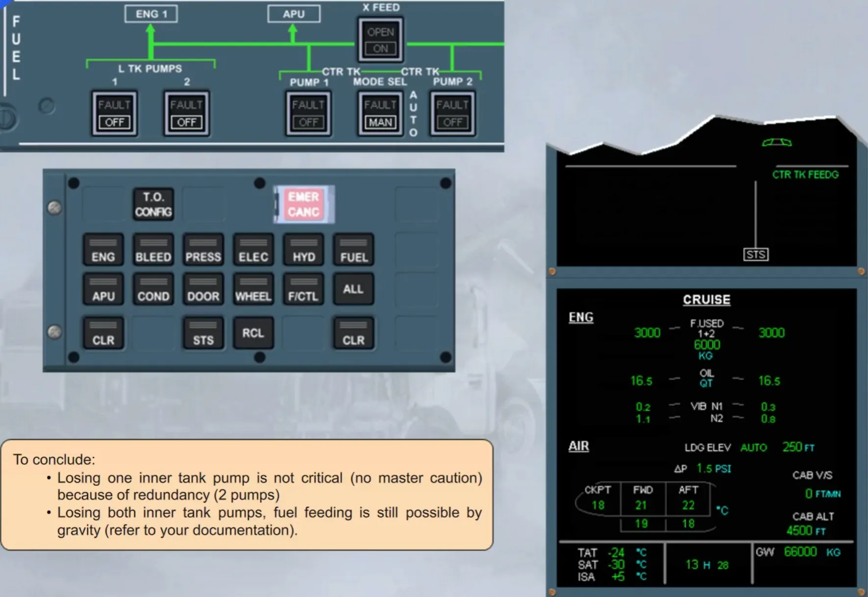Viewport: 868px width, 597px height.
Task: Select the HYD system page key
Action: point(304,250)
